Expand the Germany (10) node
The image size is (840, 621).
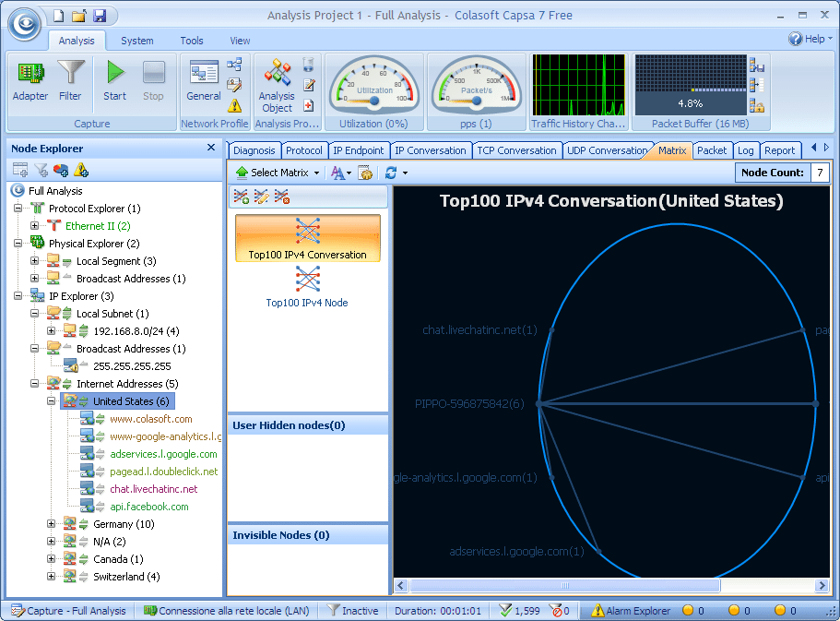click(52, 524)
